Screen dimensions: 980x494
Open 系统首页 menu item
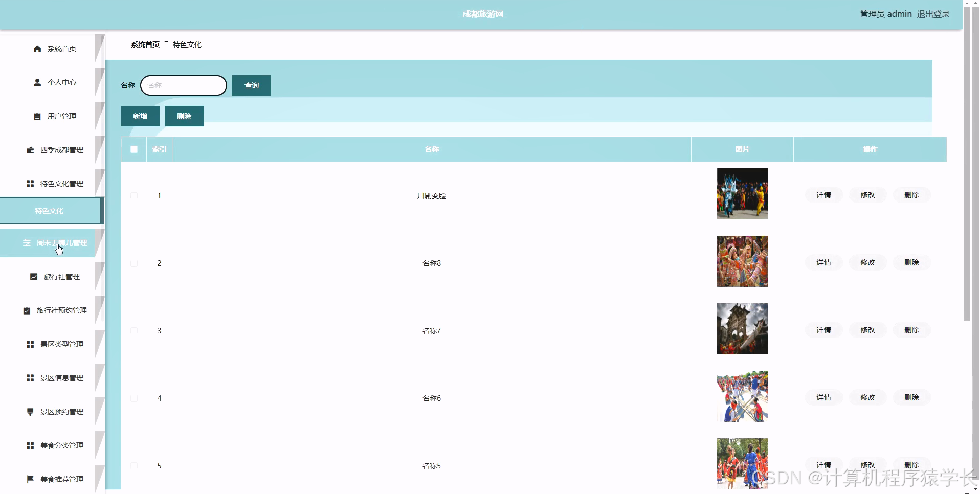point(52,49)
